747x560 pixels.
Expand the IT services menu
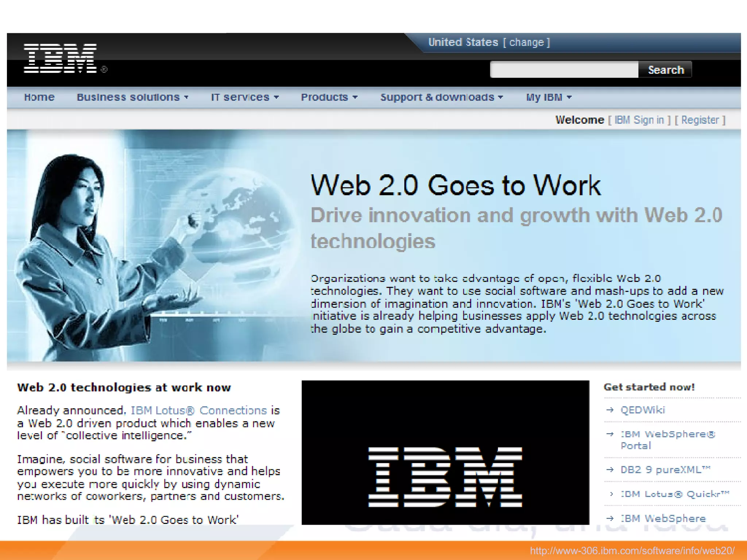(x=245, y=97)
